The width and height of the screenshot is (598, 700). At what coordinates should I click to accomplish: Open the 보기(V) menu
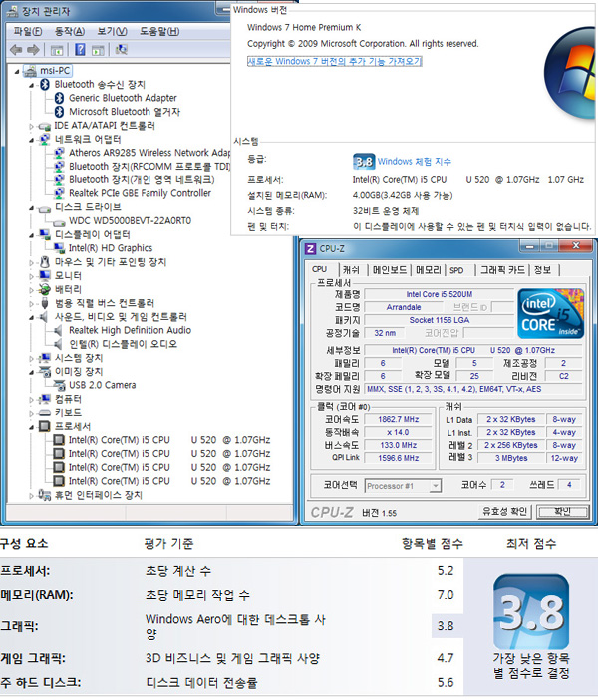pos(112,31)
